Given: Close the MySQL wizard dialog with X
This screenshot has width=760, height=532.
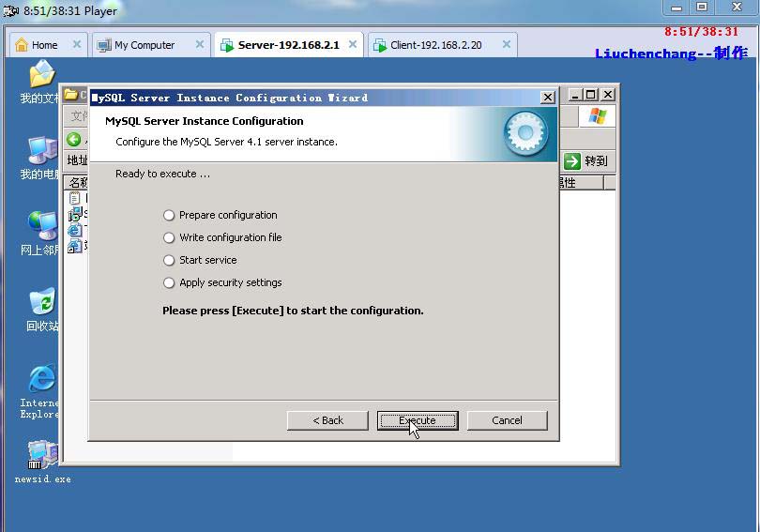Looking at the screenshot, I should [548, 98].
